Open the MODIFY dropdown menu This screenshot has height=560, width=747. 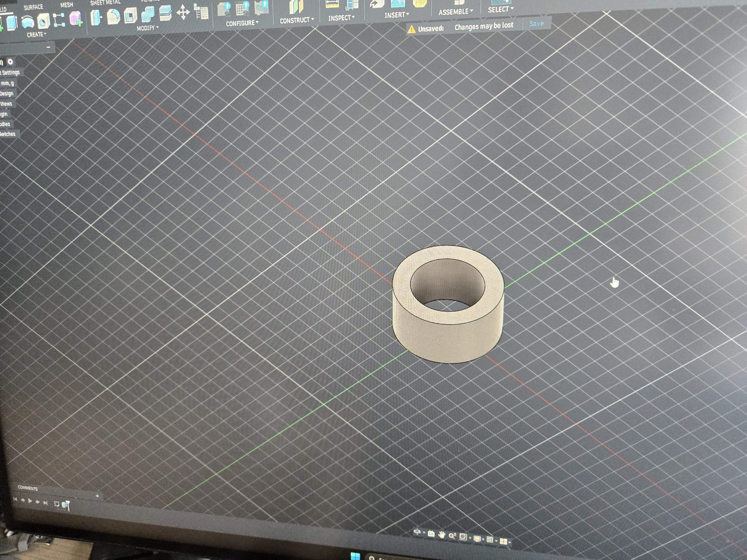click(x=148, y=28)
